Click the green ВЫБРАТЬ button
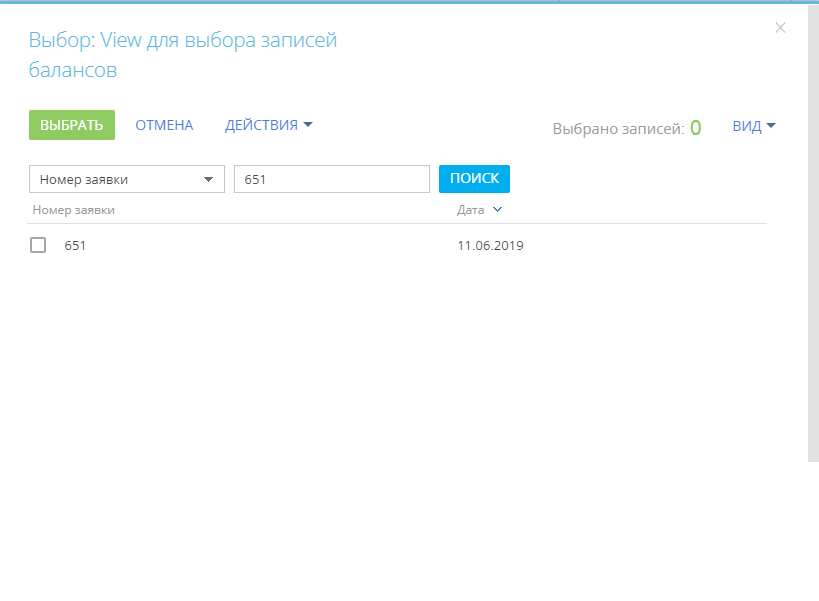819x601 pixels. tap(72, 125)
